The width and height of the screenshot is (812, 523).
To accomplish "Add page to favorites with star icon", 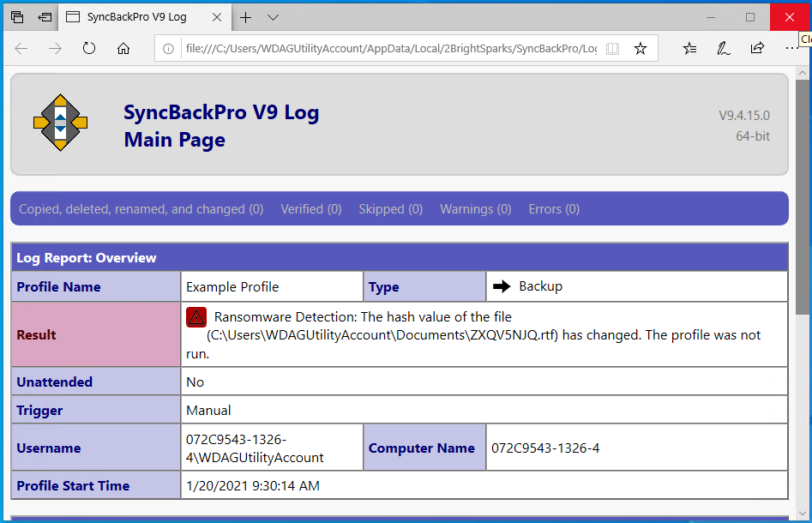I will pos(641,49).
